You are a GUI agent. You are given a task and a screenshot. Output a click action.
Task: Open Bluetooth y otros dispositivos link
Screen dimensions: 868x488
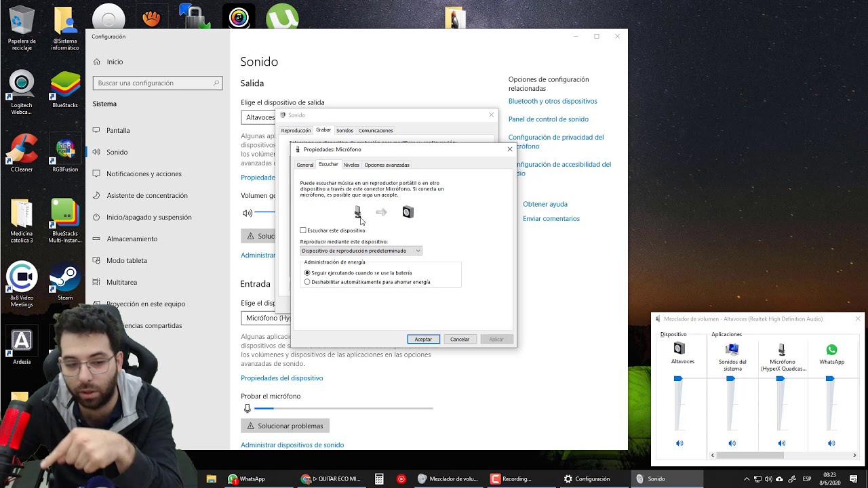click(x=553, y=101)
